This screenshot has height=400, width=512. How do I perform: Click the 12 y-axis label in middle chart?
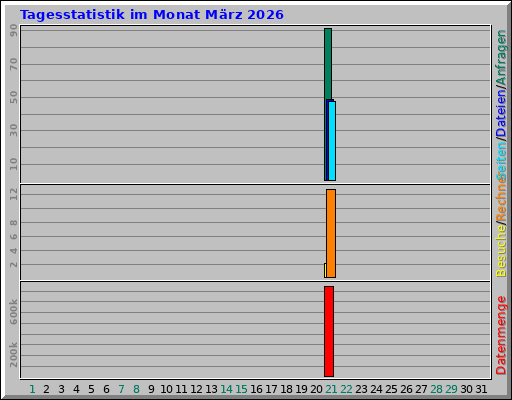(x=13, y=194)
